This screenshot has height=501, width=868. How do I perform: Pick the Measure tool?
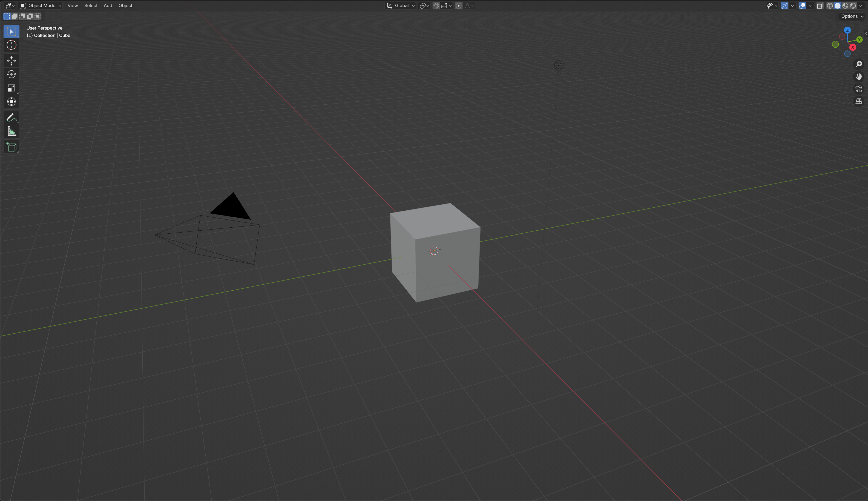point(11,131)
